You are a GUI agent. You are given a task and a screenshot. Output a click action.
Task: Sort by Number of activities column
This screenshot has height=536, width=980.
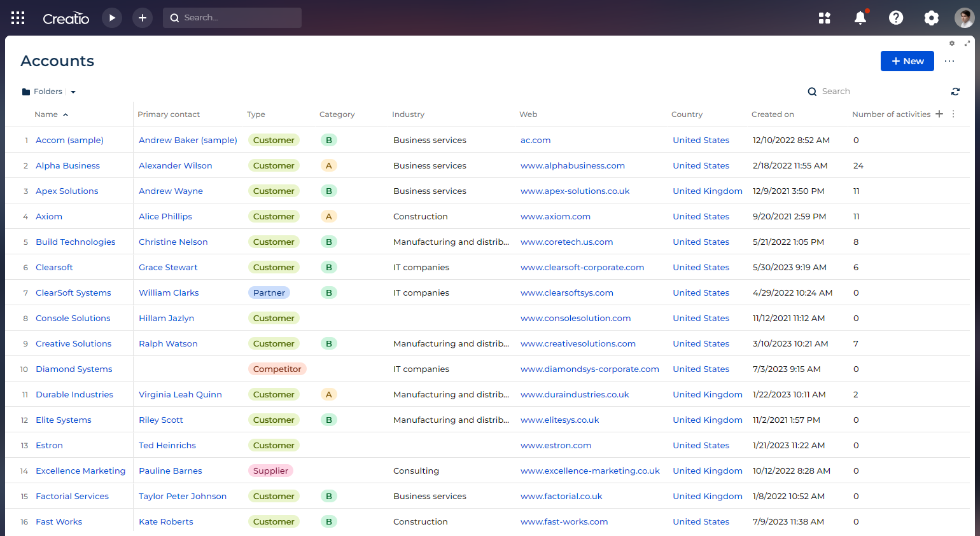click(x=891, y=114)
